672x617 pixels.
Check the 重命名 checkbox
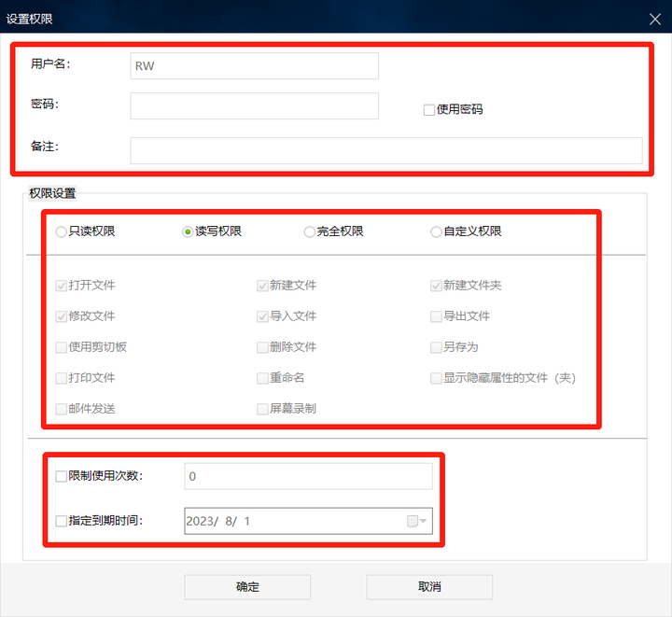[262, 378]
